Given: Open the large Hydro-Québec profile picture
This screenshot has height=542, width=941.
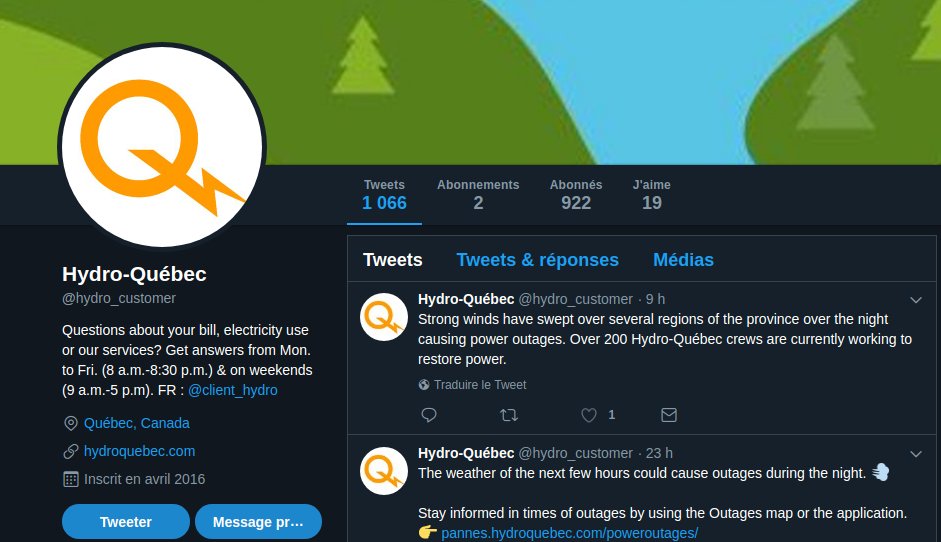Looking at the screenshot, I should 162,146.
